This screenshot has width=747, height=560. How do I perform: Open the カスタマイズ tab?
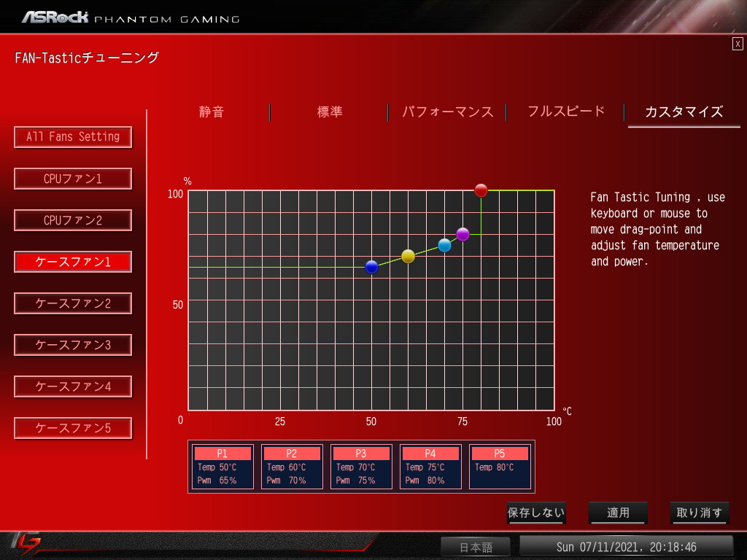tap(684, 112)
